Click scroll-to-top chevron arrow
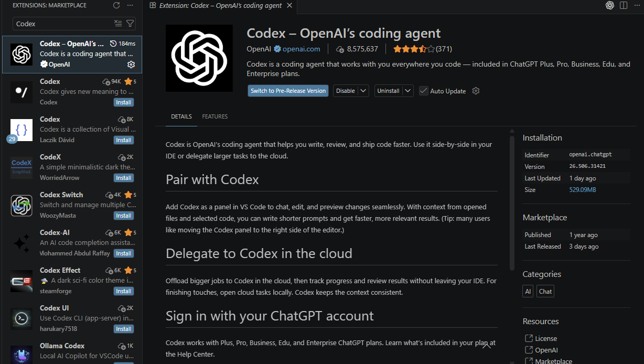 486,345
